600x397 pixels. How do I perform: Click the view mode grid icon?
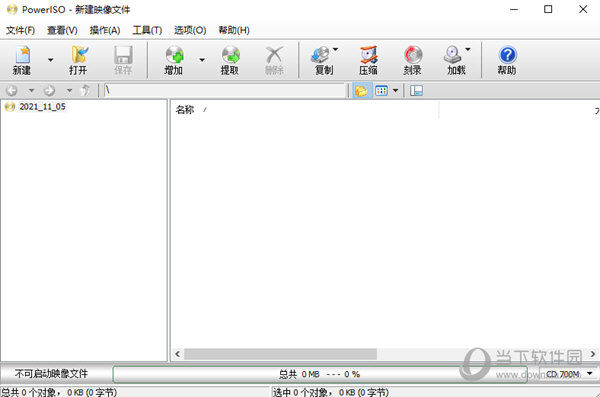click(382, 91)
